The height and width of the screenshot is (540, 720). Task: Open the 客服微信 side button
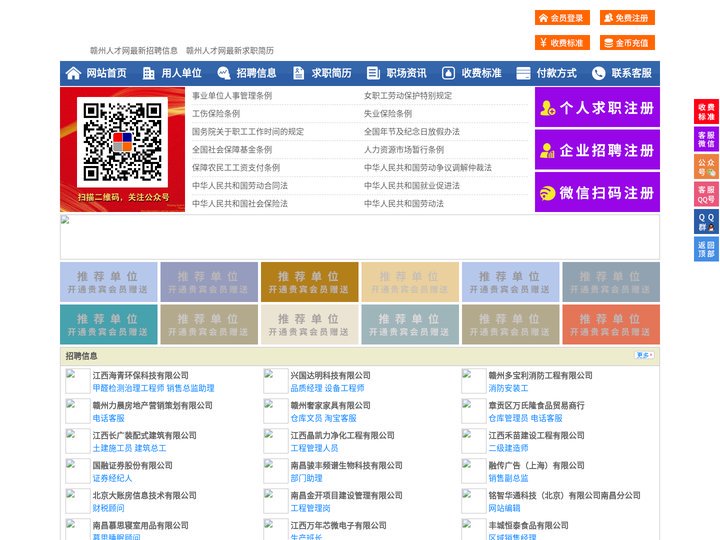click(706, 139)
